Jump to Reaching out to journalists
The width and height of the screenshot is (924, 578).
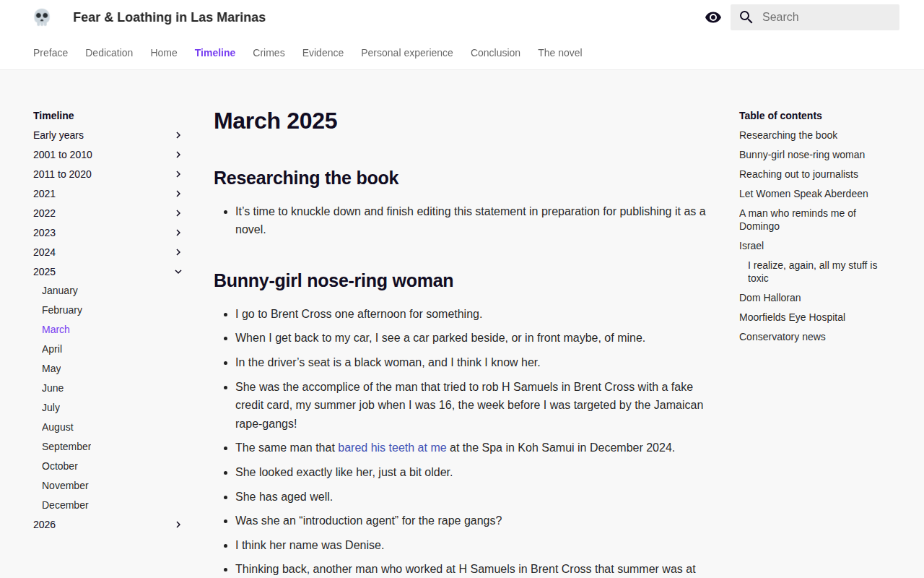(798, 174)
